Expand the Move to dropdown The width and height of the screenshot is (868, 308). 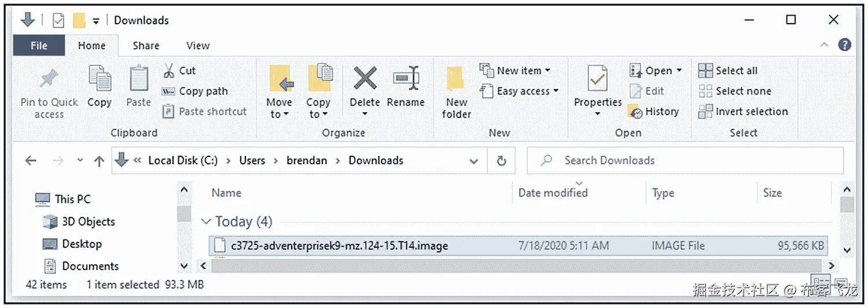[279, 114]
